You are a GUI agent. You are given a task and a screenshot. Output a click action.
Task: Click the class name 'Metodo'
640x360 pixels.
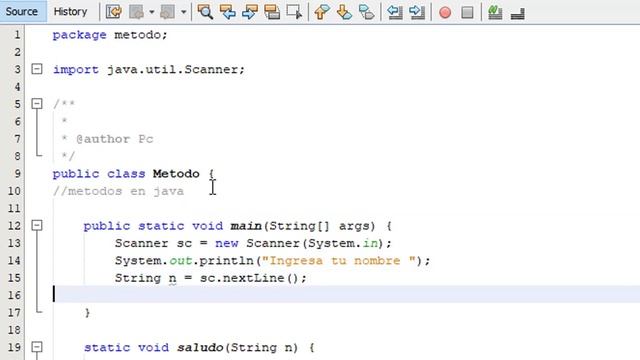[x=176, y=173]
